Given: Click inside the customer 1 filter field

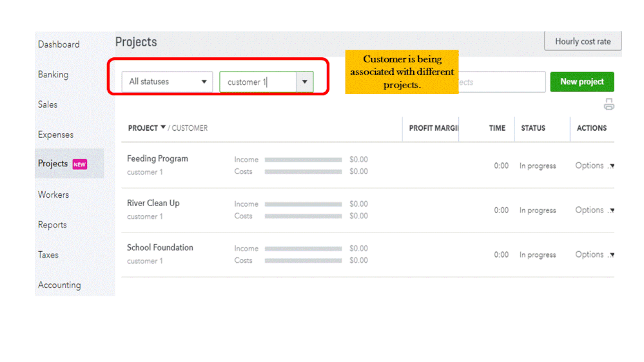Looking at the screenshot, I should [x=258, y=82].
